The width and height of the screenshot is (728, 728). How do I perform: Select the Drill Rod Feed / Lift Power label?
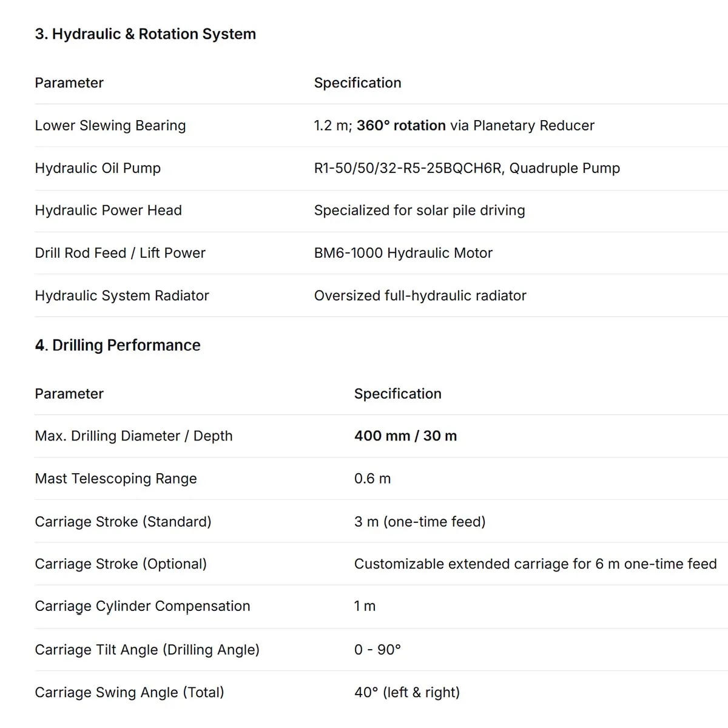(120, 253)
